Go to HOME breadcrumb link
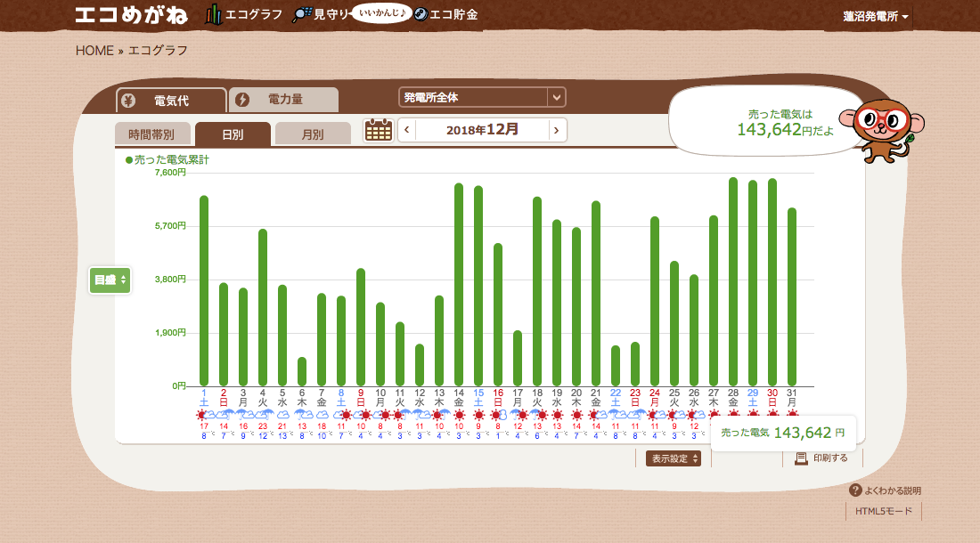 [94, 51]
